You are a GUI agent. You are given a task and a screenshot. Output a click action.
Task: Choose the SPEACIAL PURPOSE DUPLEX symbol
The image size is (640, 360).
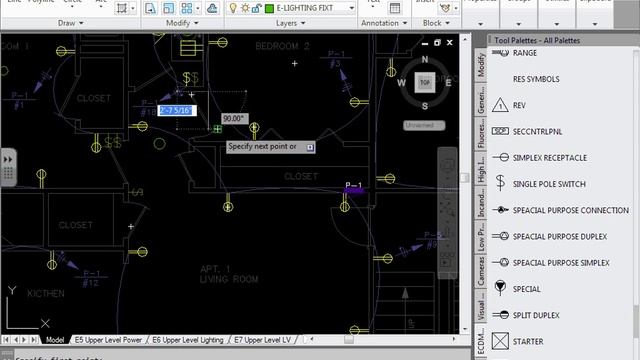click(549, 236)
